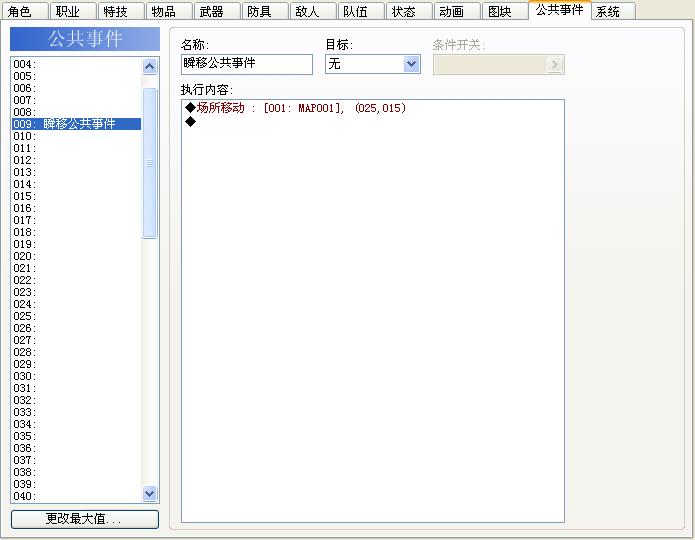Select the 图块 tab
The image size is (695, 540).
(504, 11)
